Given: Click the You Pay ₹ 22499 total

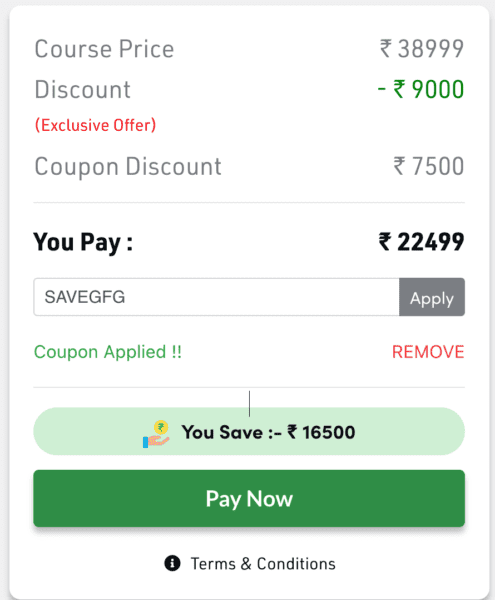Looking at the screenshot, I should 421,242.
